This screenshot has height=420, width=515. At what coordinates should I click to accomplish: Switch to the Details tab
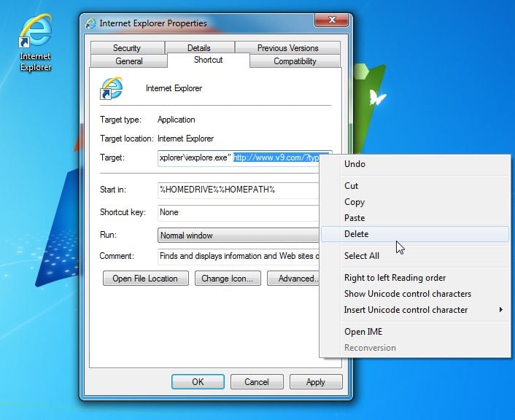click(x=199, y=48)
